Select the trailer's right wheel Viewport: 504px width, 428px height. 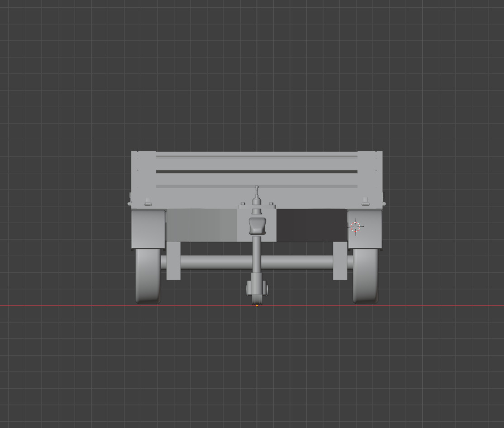(x=366, y=276)
